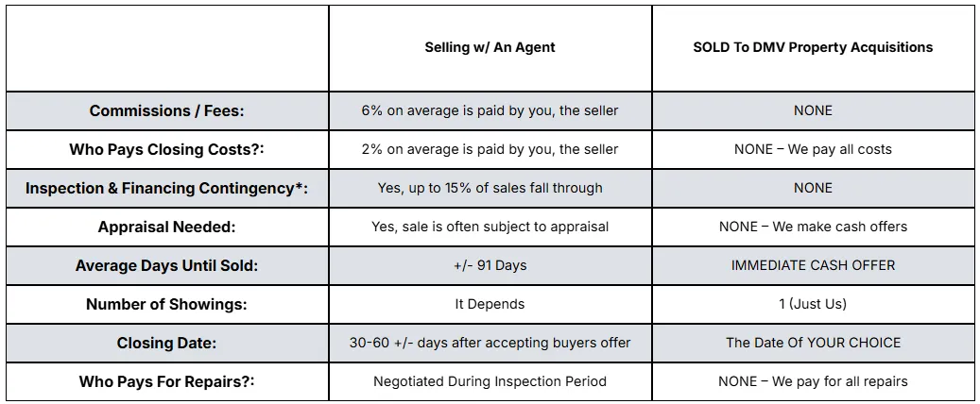Select the "Commissions / Fees:" row label

166,111
